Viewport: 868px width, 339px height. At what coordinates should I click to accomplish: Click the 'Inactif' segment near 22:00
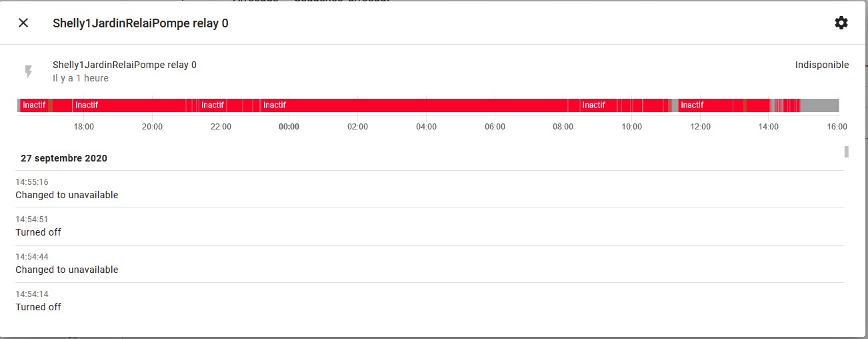[x=213, y=105]
